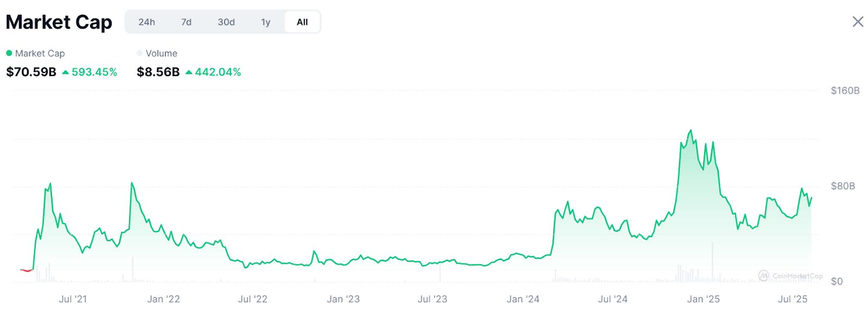Toggle the Market Cap series legend
Screen dimensions: 868x312
tap(40, 53)
